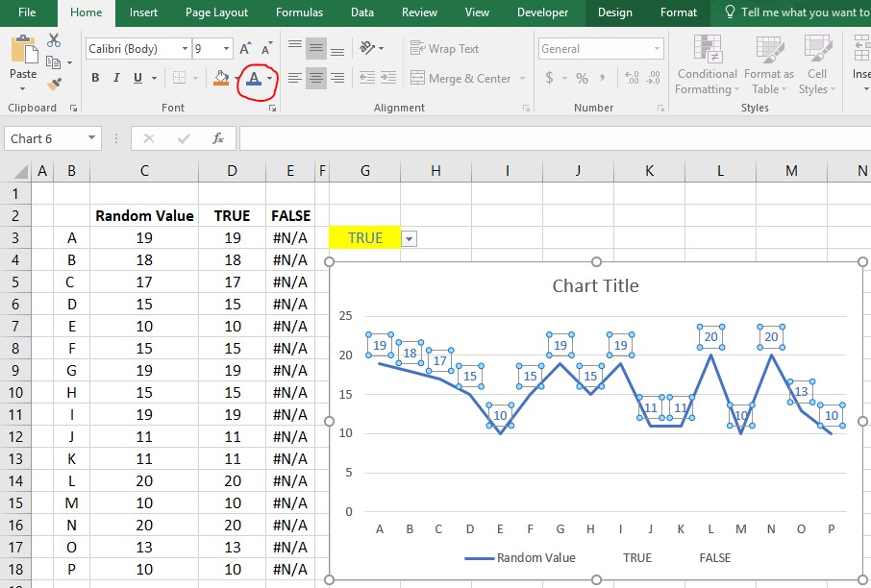871x588 pixels.
Task: Set Middle Align vertical alignment
Action: tap(316, 49)
